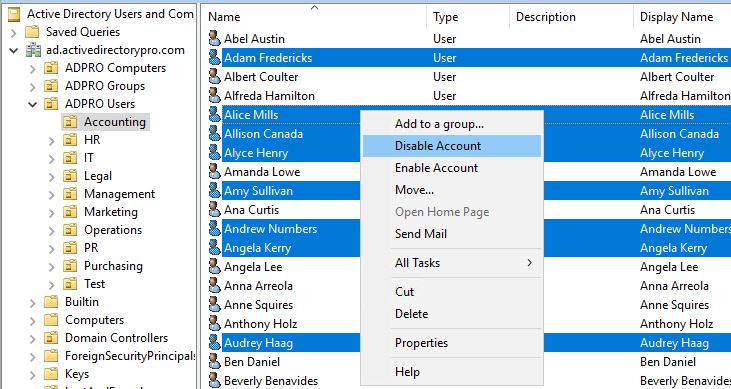The width and height of the screenshot is (731, 389).
Task: Select the Audrey Haag user row
Action: click(x=258, y=343)
